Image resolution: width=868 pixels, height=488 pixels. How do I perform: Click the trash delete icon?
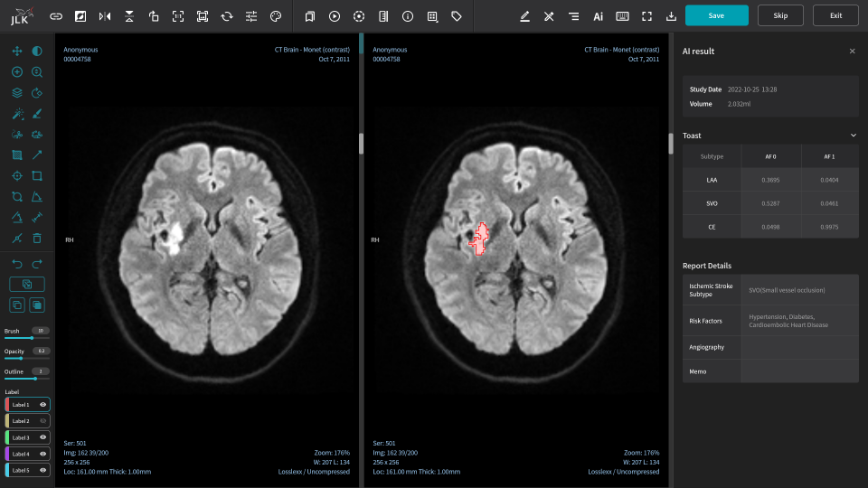37,239
